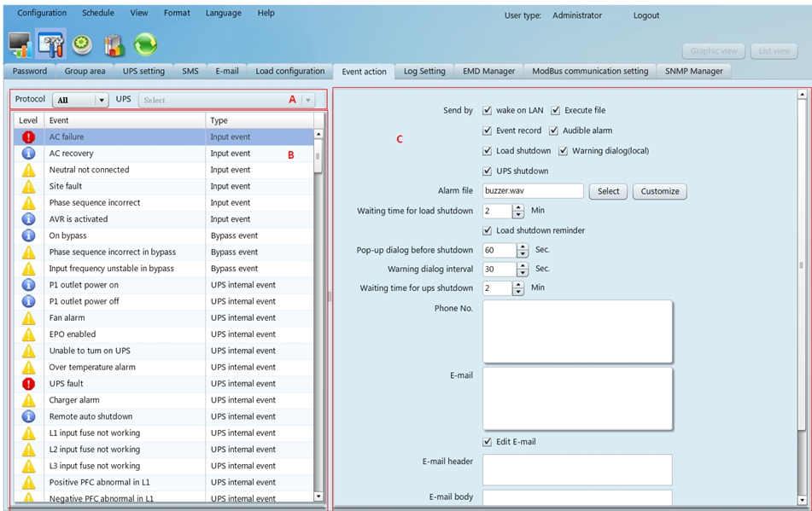Open the Configuration menu
Viewport: 812px width, 511px height.
[42, 13]
